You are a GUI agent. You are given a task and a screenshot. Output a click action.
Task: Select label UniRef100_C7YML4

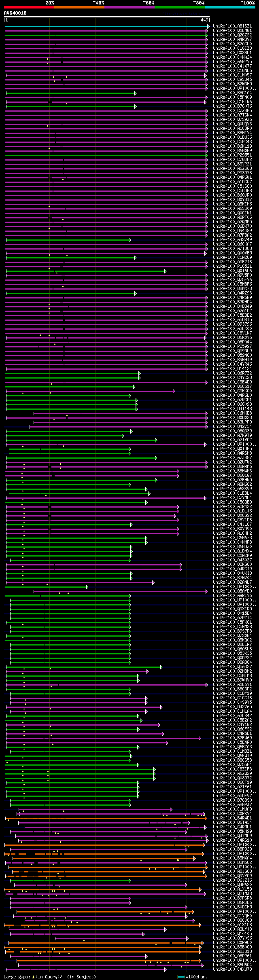pos(232,498)
